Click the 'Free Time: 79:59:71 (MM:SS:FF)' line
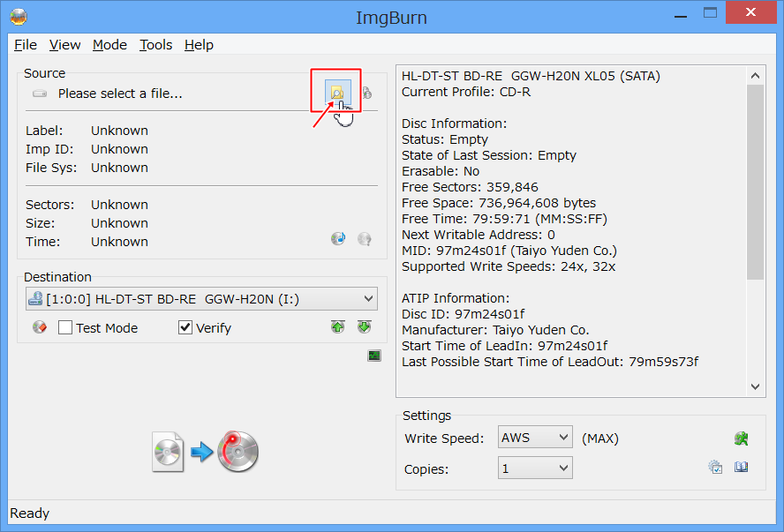 point(504,219)
